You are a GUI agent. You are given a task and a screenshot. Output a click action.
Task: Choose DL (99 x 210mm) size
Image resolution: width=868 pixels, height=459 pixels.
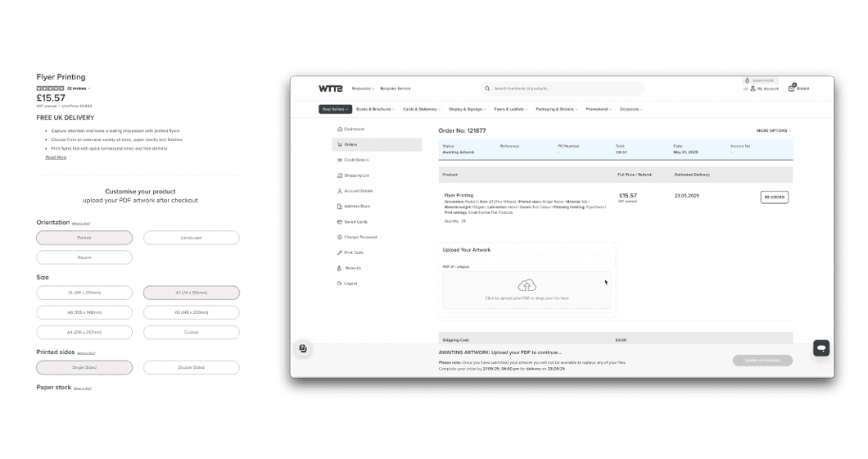[x=84, y=293]
